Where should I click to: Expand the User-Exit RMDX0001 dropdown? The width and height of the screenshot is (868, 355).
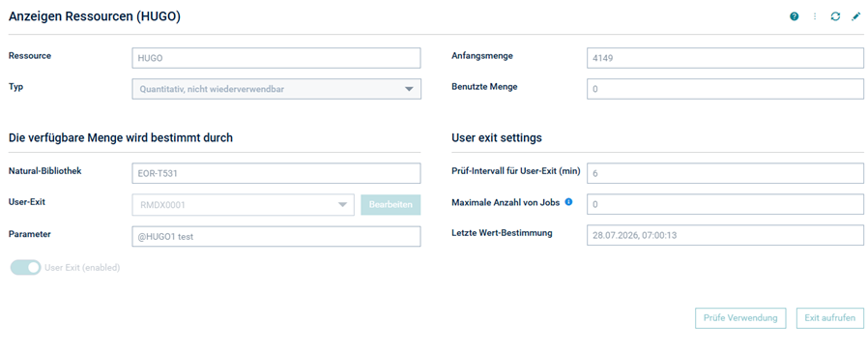[x=243, y=205]
